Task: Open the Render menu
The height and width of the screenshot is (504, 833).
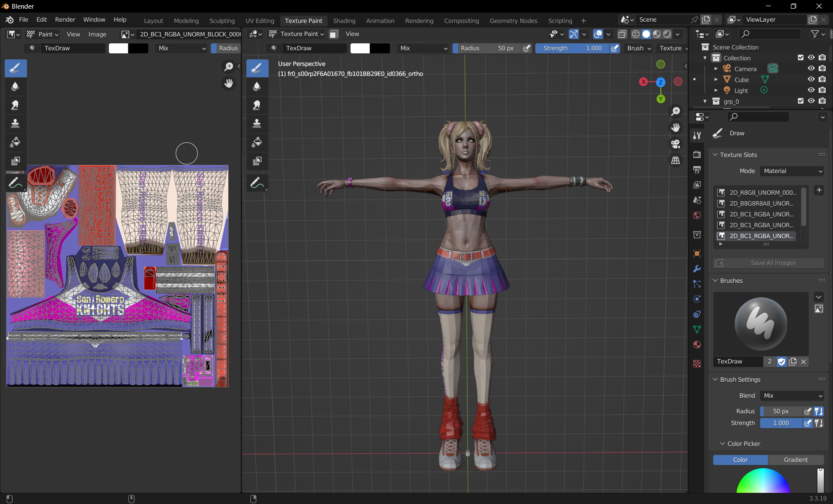Action: coord(65,20)
